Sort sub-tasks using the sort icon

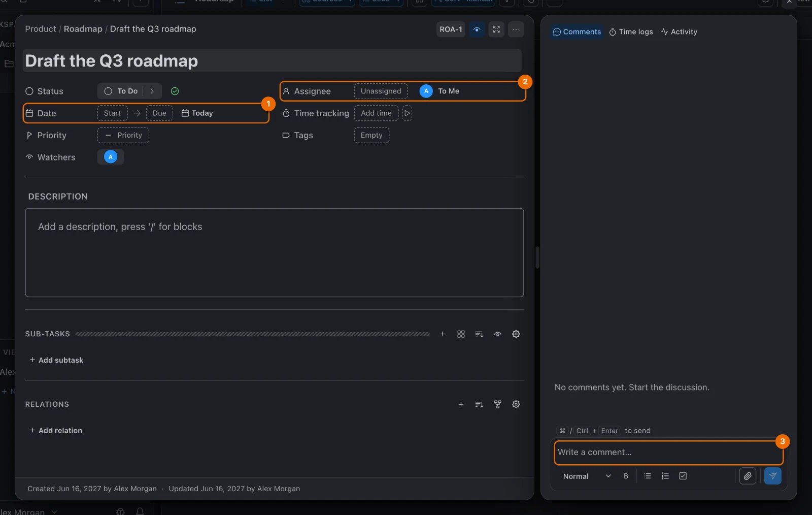[479, 334]
